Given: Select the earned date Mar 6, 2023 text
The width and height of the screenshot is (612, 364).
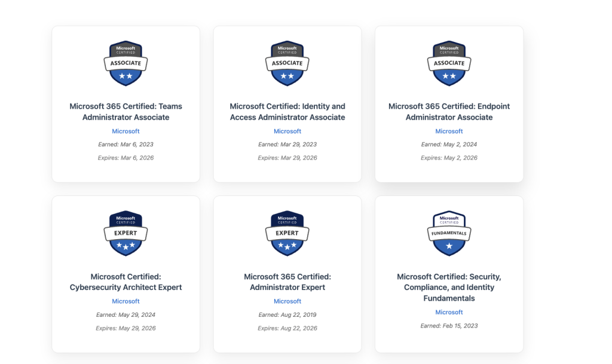Looking at the screenshot, I should pyautogui.click(x=126, y=145).
